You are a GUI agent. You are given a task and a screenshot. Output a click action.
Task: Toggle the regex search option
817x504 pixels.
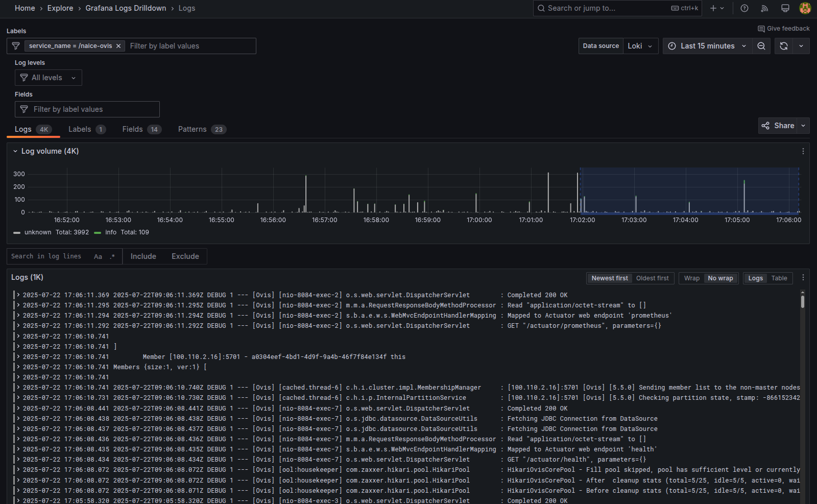[112, 256]
